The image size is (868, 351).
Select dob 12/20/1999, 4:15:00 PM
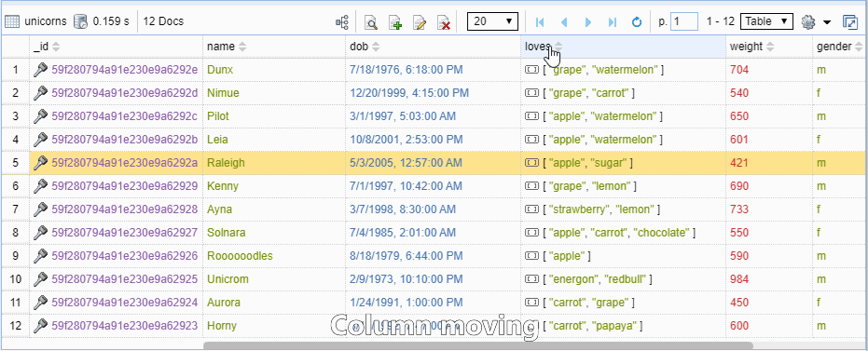click(x=409, y=93)
